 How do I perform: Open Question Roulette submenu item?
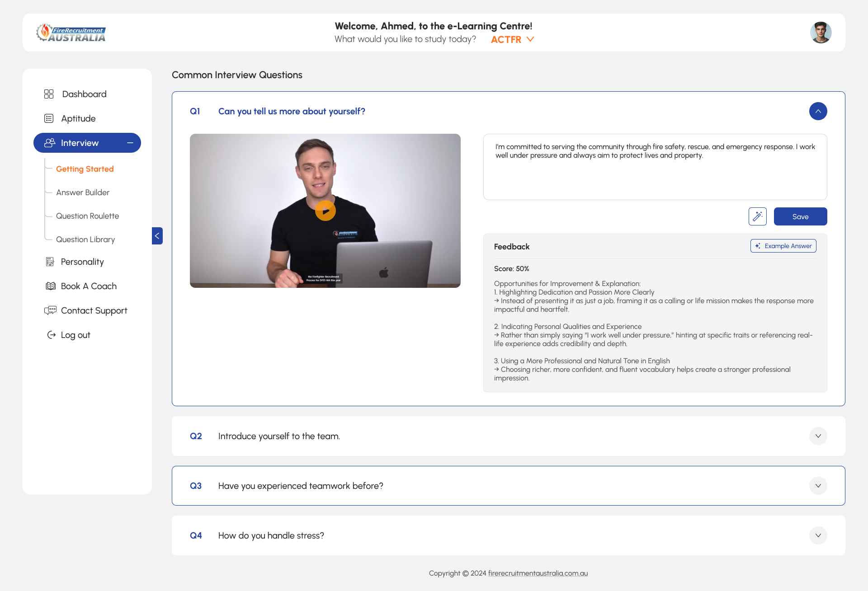pyautogui.click(x=88, y=216)
